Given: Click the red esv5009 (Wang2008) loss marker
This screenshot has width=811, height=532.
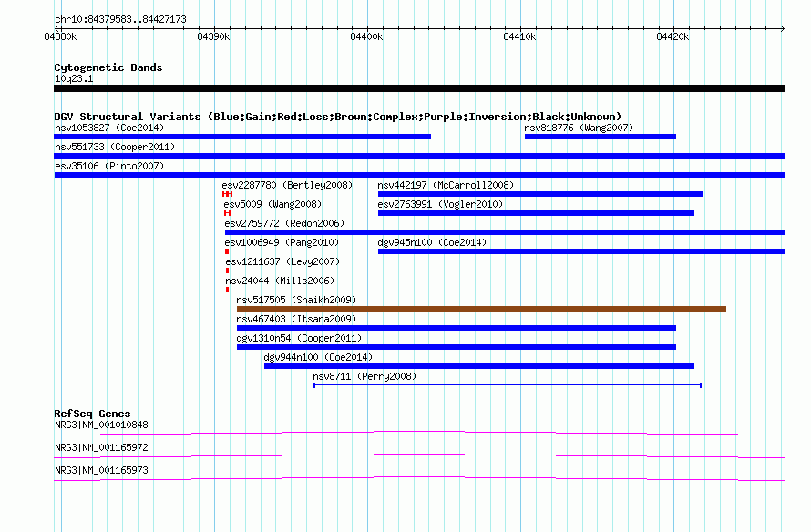Looking at the screenshot, I should click(227, 213).
